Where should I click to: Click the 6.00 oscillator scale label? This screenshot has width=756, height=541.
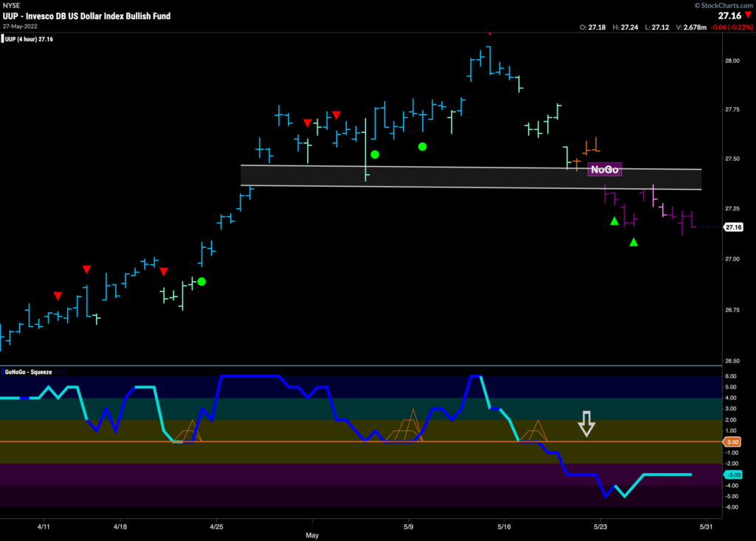click(x=730, y=376)
